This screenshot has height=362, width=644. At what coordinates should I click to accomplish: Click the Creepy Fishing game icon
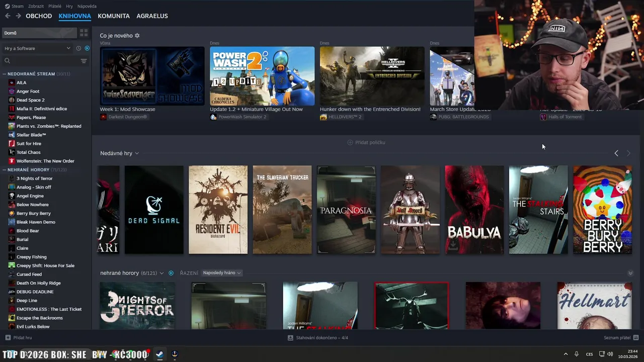12,257
